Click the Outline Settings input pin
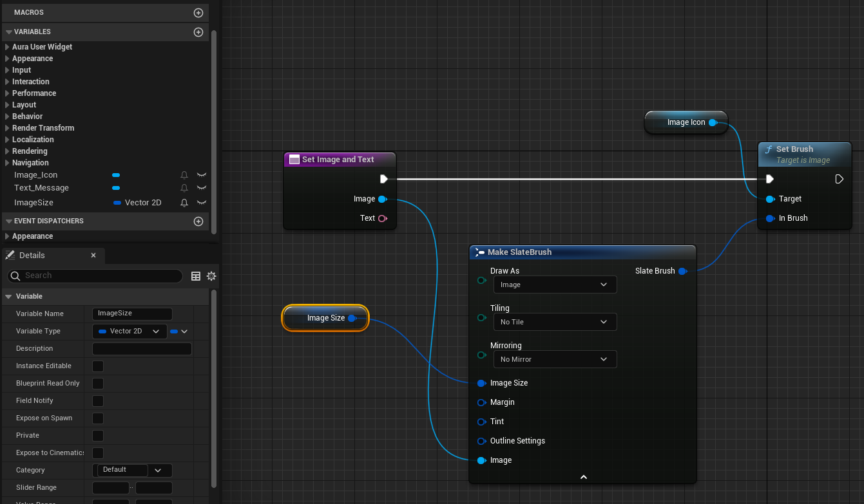Viewport: 864px width, 504px height. pos(481,441)
